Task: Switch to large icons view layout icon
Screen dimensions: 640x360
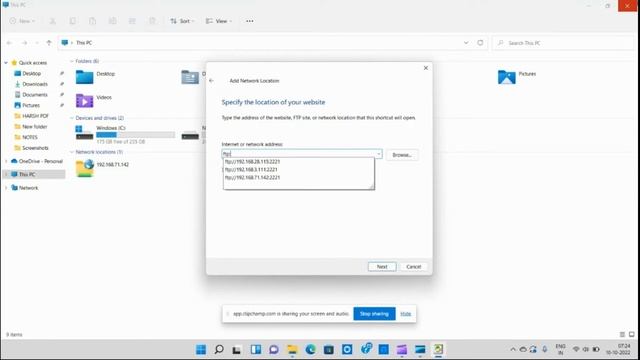Action: click(x=631, y=334)
